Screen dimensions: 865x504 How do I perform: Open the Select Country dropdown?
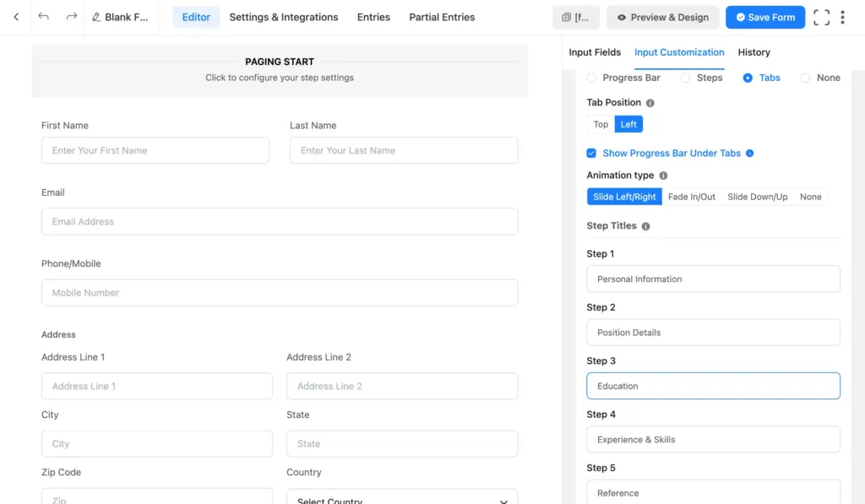(402, 496)
